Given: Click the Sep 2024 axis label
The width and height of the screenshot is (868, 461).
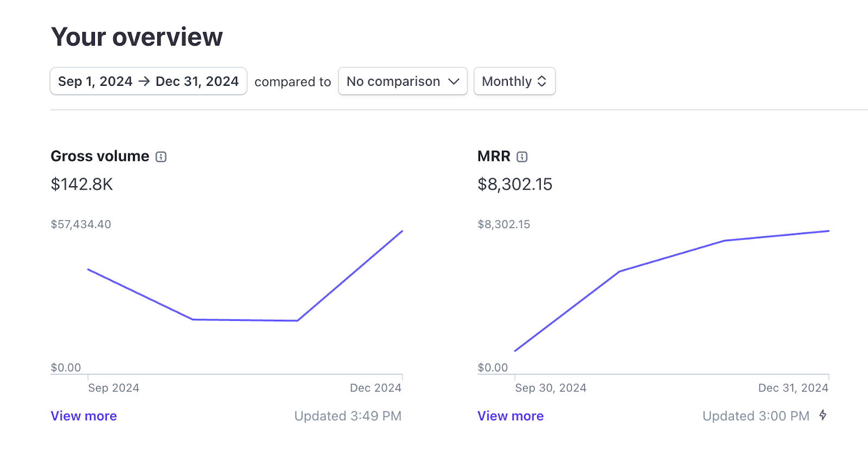Looking at the screenshot, I should pyautogui.click(x=113, y=388).
